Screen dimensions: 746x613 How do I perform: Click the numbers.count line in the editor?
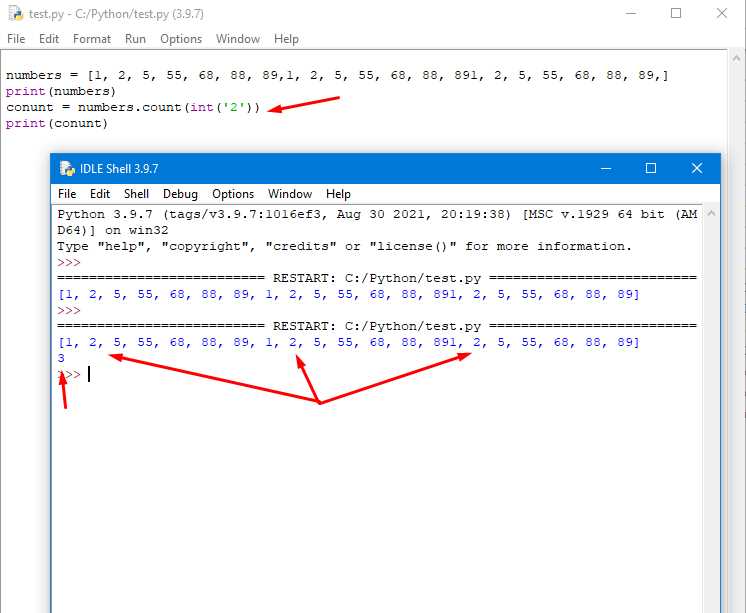tap(133, 107)
